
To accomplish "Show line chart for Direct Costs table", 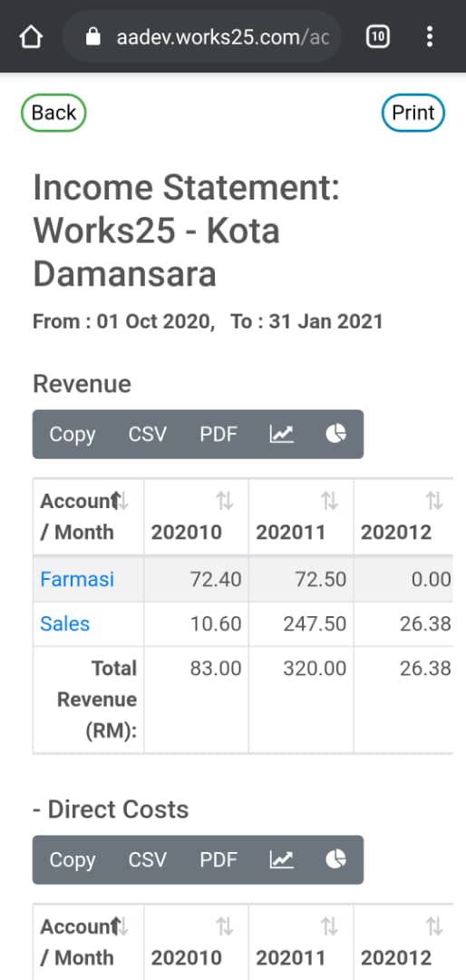I will tap(282, 859).
